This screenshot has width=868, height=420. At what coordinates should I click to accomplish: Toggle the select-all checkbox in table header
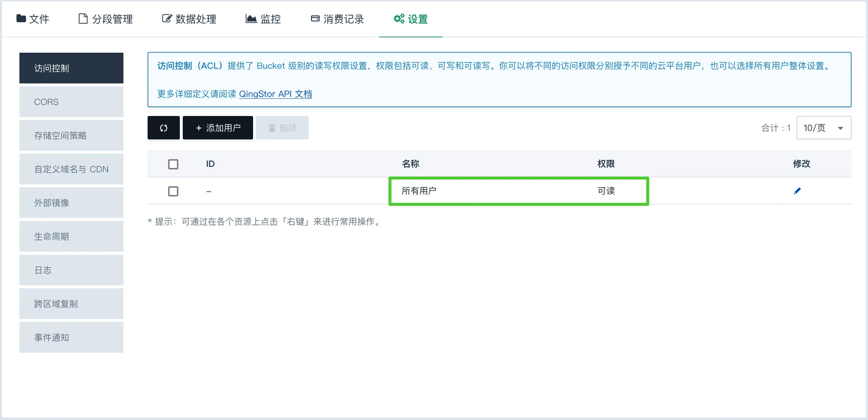click(173, 164)
